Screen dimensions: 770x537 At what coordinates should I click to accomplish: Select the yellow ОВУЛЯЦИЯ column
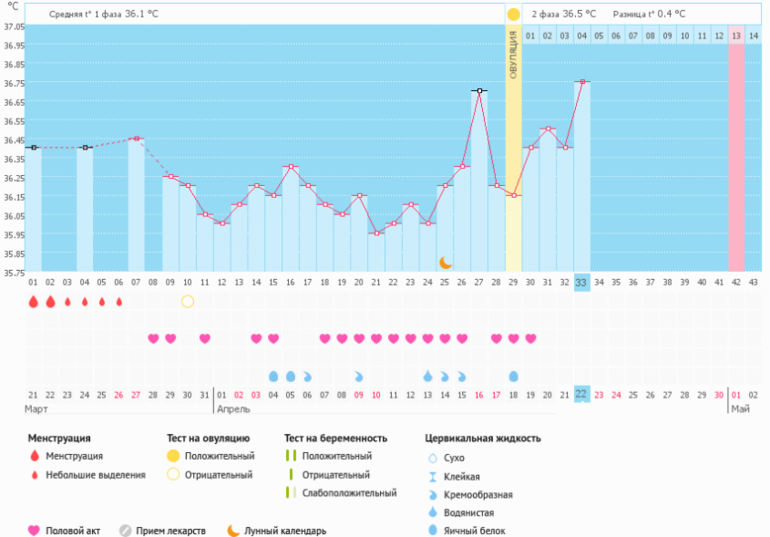pyautogui.click(x=513, y=150)
